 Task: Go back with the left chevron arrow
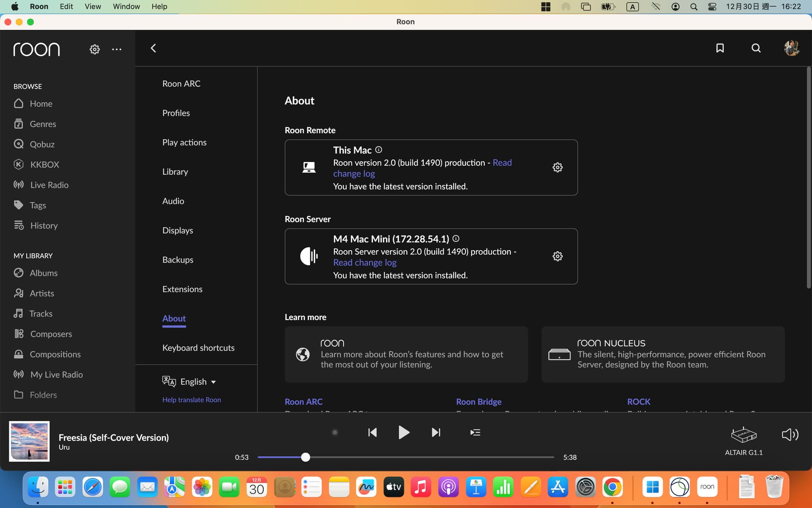(154, 48)
